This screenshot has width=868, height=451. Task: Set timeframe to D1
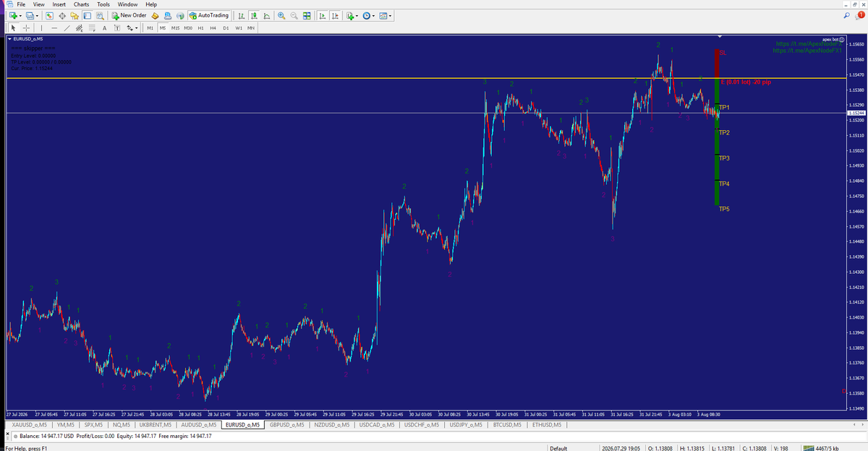pyautogui.click(x=226, y=28)
